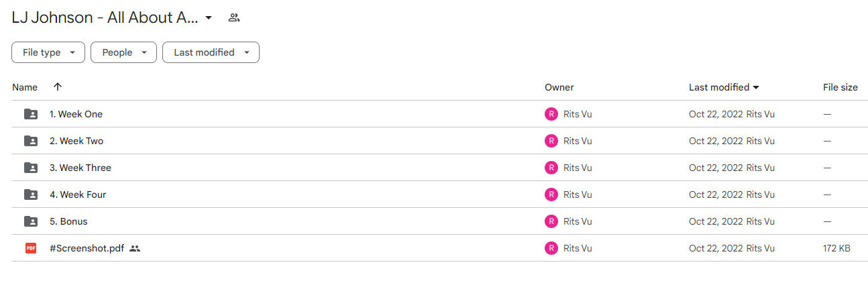Select the 5. Bonus folder name
The height and width of the screenshot is (283, 868).
click(x=68, y=221)
